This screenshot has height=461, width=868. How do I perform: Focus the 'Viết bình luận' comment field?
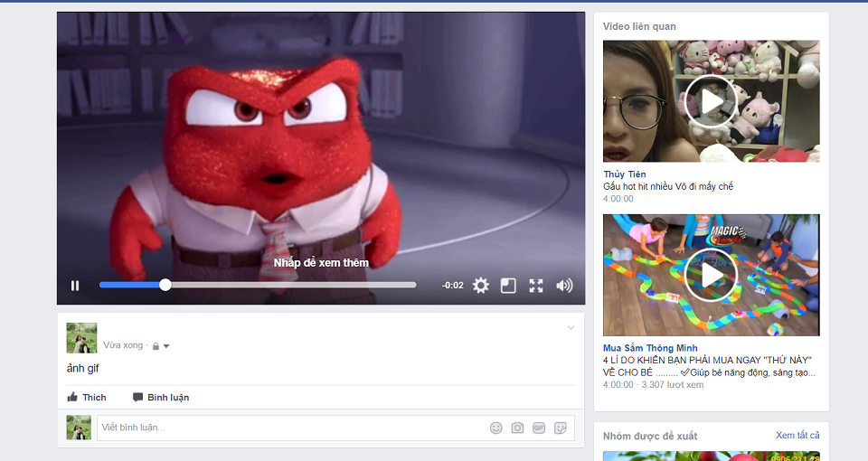tap(335, 428)
